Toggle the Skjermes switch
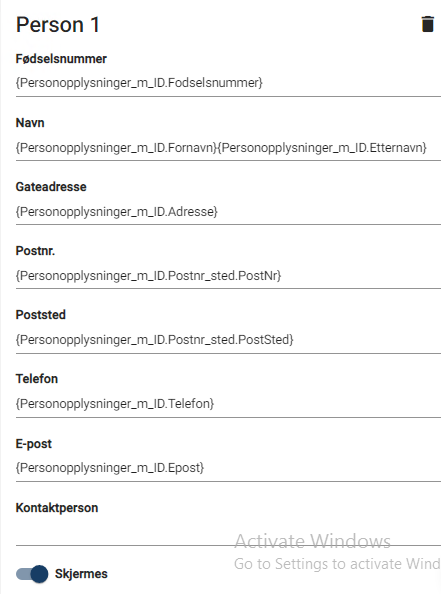 32,574
